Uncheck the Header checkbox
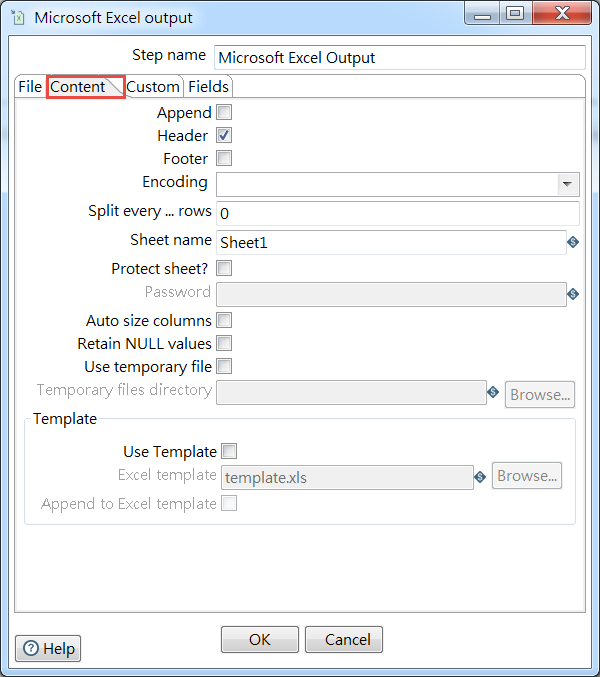The image size is (600, 677). click(224, 135)
